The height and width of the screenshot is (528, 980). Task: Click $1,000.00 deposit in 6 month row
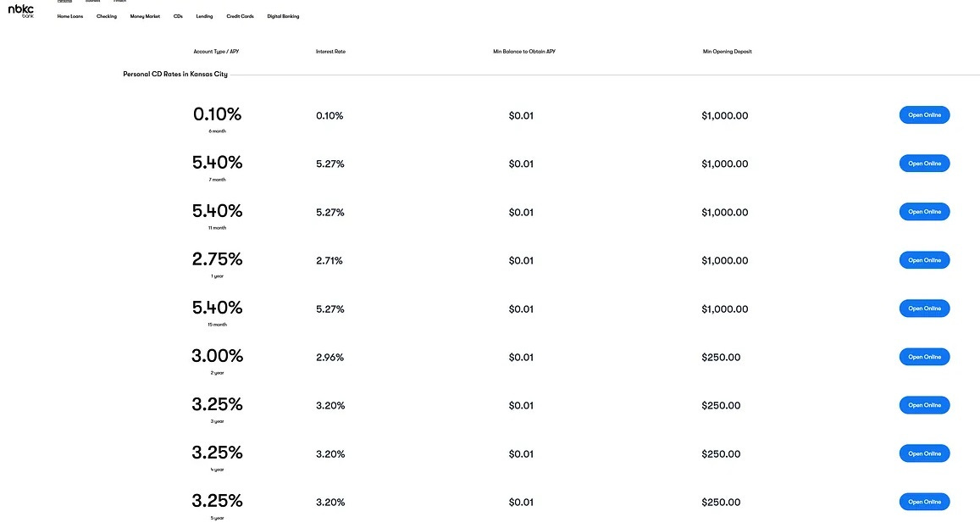[x=725, y=116]
